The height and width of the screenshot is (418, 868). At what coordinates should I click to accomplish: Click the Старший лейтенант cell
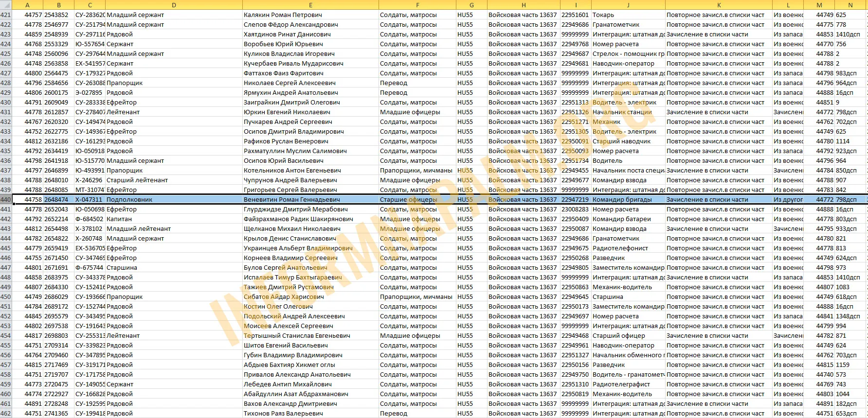137,180
